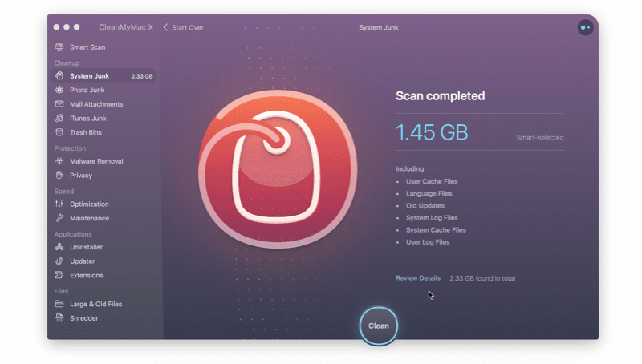Open the Review Details link
Image resolution: width=642 pixels, height=364 pixels.
pyautogui.click(x=417, y=278)
